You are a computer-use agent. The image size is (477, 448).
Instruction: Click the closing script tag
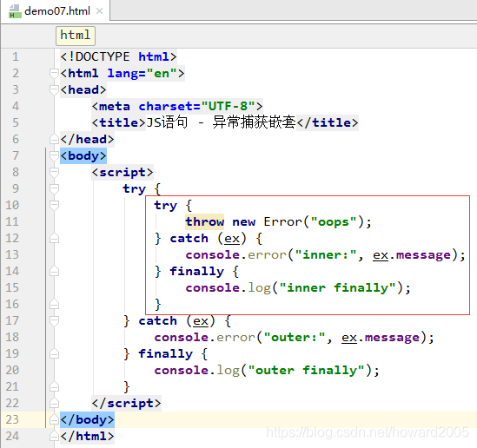tap(126, 404)
